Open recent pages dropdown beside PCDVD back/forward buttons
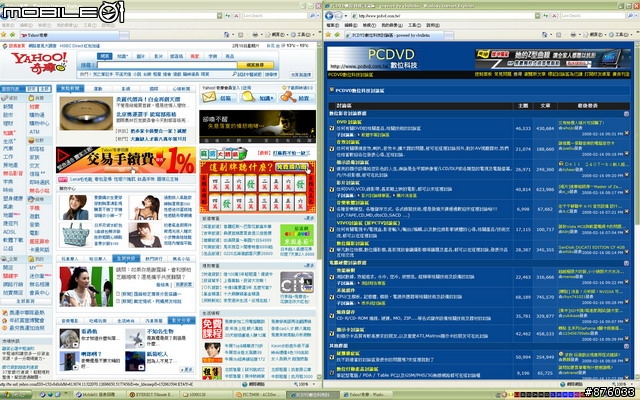Image resolution: width=640 pixels, height=400 pixels. 345,16
